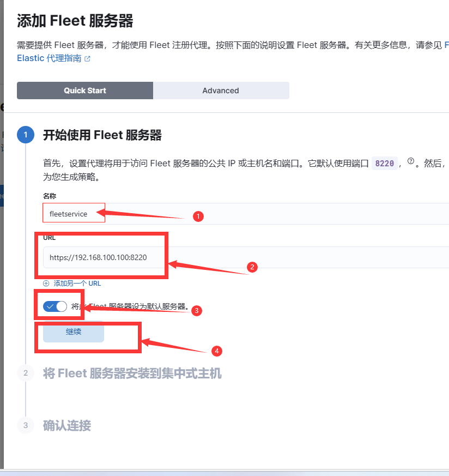This screenshot has height=476, width=449.
Task: Click the question mark help icon after 8220
Action: [x=411, y=161]
